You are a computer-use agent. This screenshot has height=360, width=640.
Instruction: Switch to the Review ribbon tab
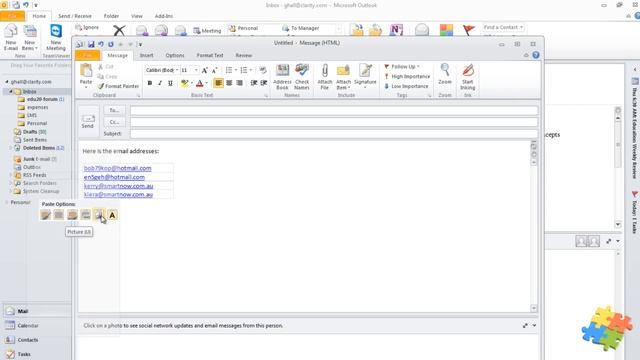[x=244, y=55]
